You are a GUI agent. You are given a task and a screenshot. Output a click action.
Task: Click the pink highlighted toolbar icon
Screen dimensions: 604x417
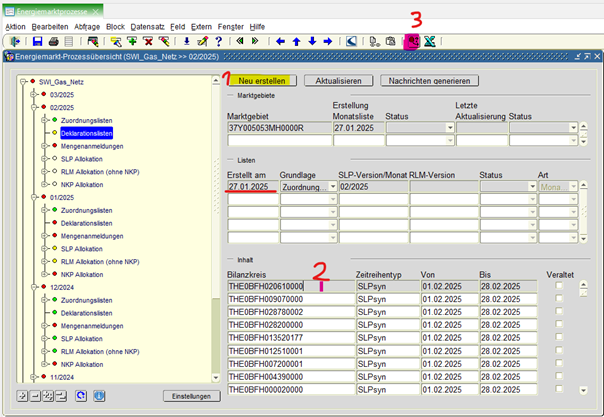click(410, 42)
